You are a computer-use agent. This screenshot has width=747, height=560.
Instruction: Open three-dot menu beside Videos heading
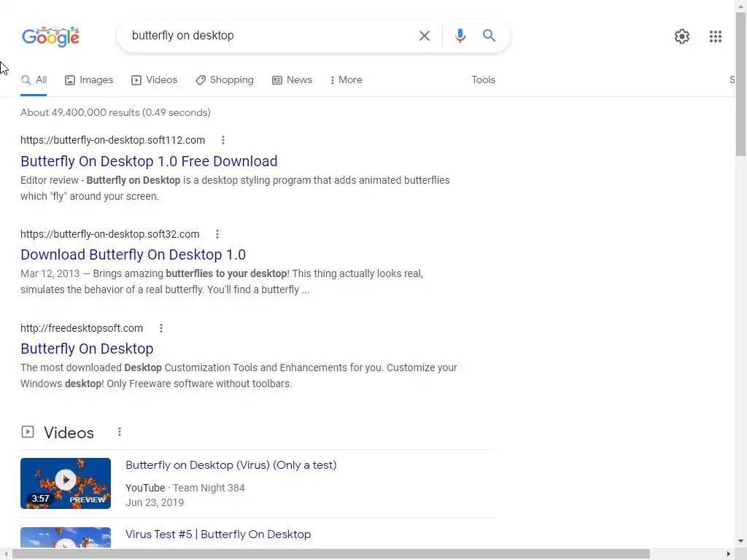click(x=120, y=432)
